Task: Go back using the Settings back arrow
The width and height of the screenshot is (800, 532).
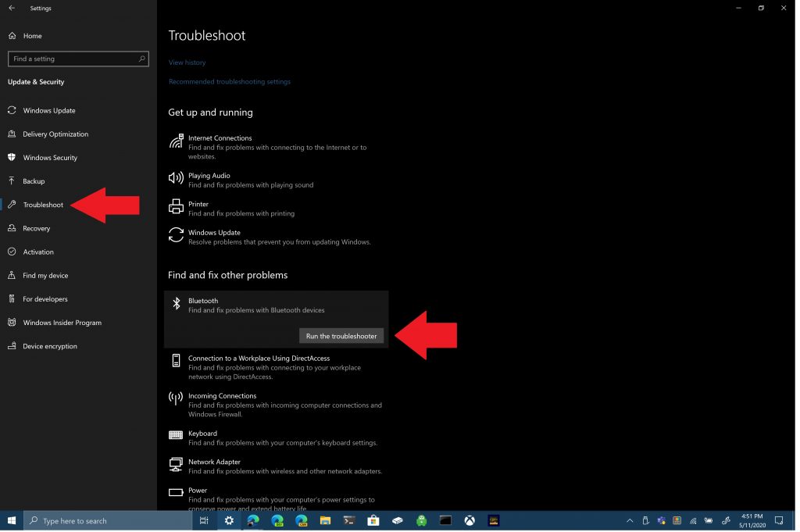Action: coord(12,8)
